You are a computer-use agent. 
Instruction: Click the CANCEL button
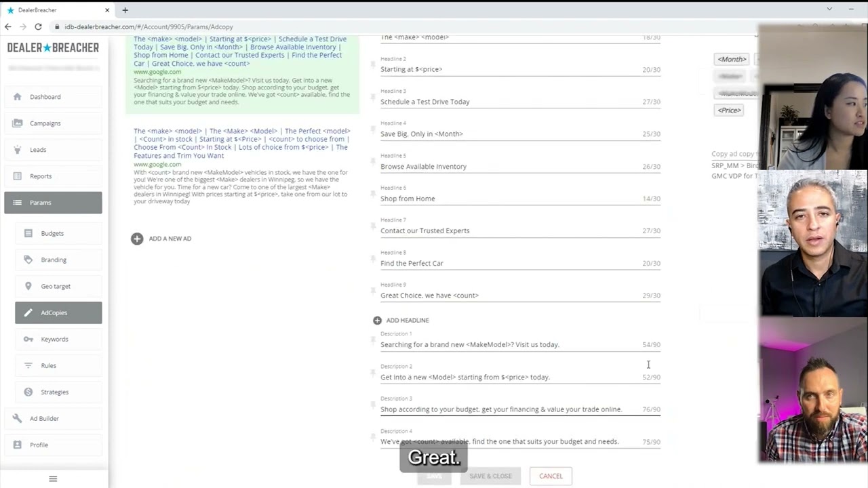point(551,476)
